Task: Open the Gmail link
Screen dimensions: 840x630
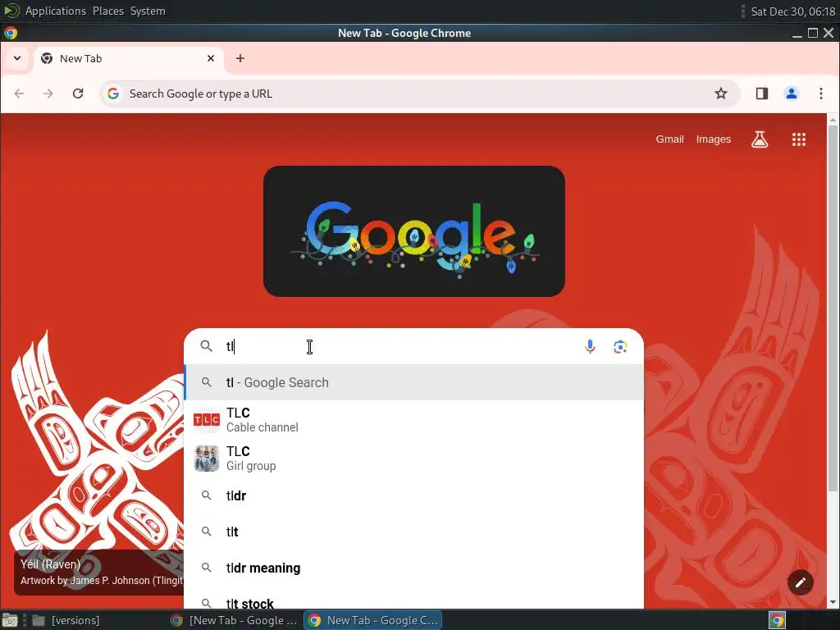Action: coord(669,139)
